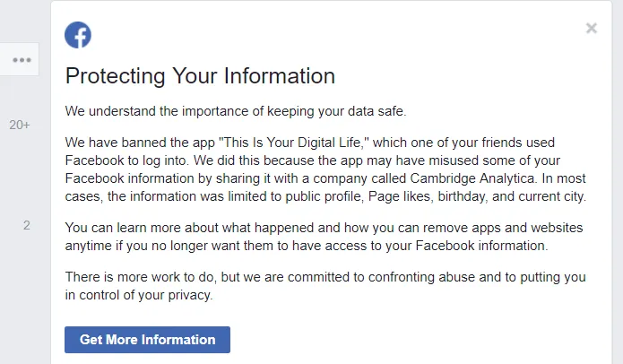Screen dimensions: 623x364
Task: Close the Protecting Your Information dialog
Action: pos(592,28)
